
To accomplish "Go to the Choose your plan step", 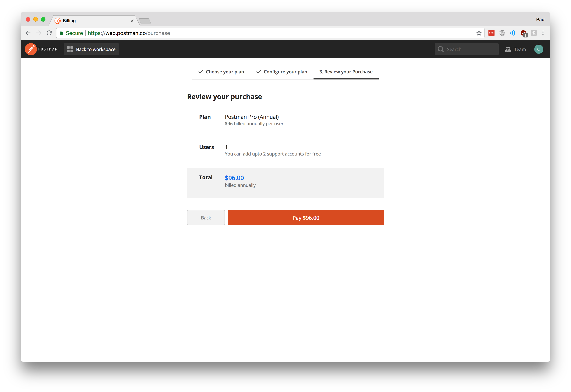I will (221, 72).
